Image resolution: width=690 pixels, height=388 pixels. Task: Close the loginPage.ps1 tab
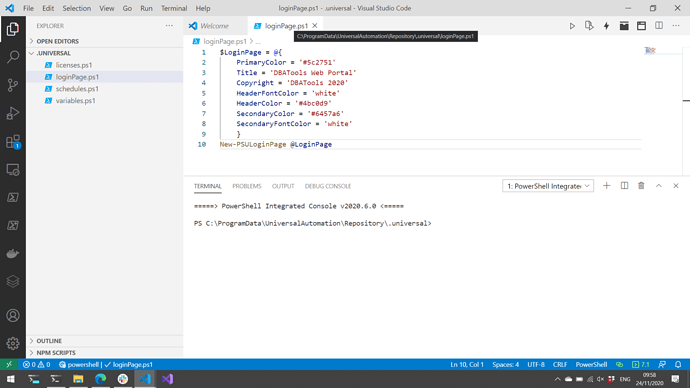click(315, 26)
